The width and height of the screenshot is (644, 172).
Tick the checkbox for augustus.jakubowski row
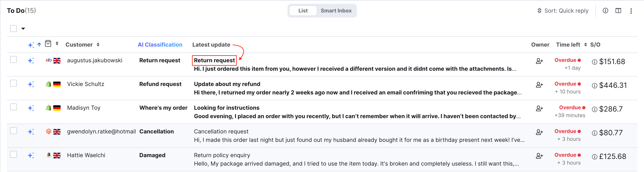[x=13, y=60]
